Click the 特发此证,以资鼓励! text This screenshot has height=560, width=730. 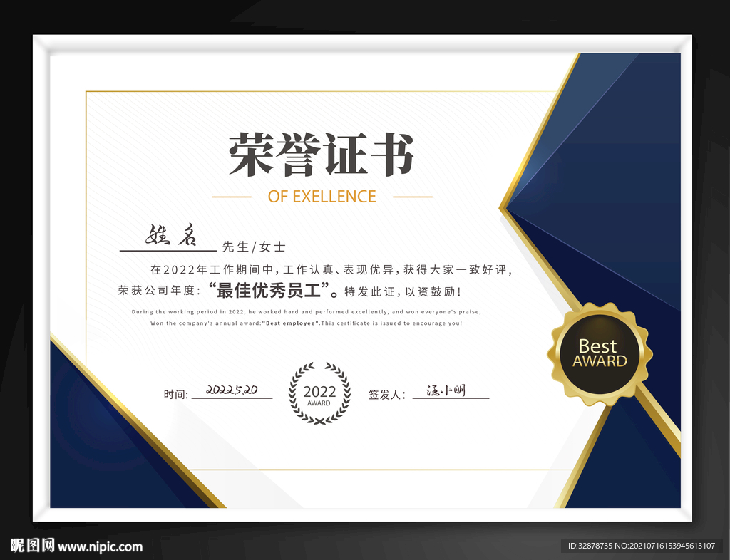403,291
